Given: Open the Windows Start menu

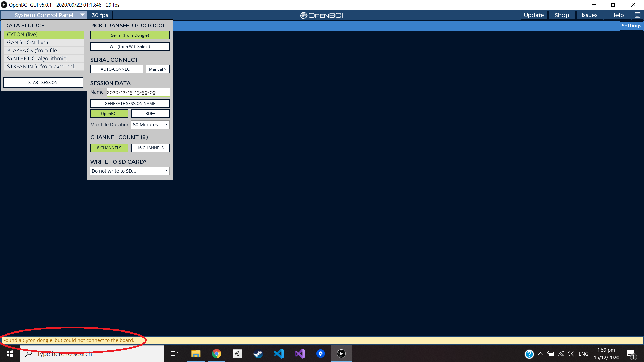Looking at the screenshot, I should coord(10,354).
